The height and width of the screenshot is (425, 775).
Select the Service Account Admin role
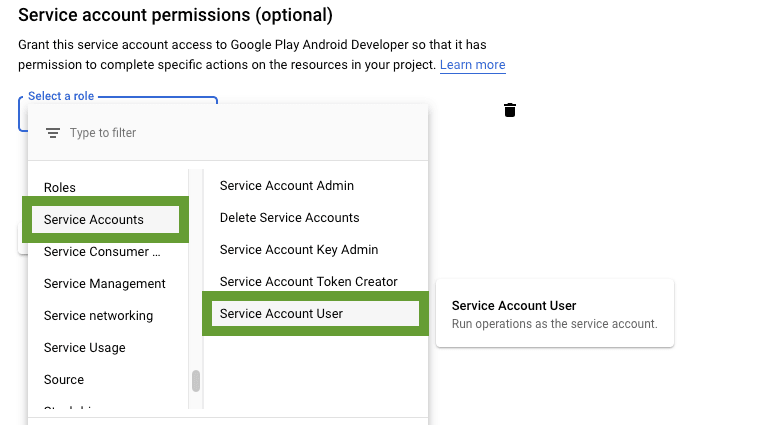(286, 186)
